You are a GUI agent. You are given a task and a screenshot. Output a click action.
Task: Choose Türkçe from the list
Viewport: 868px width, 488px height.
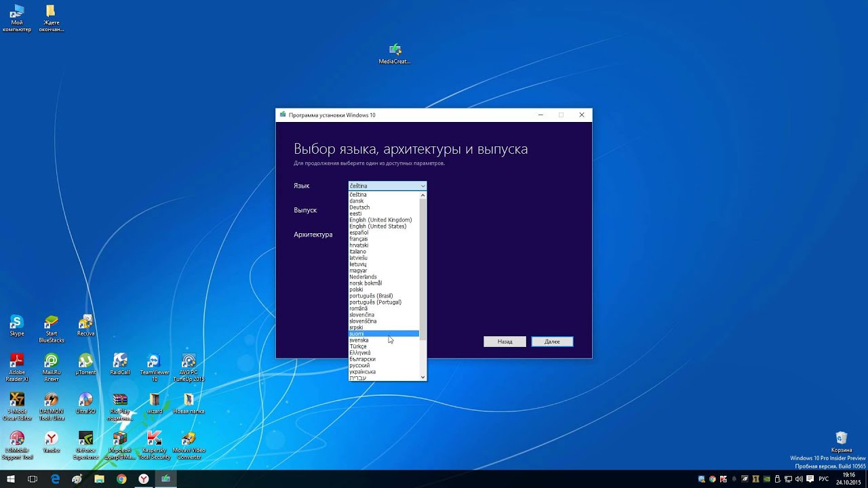384,346
